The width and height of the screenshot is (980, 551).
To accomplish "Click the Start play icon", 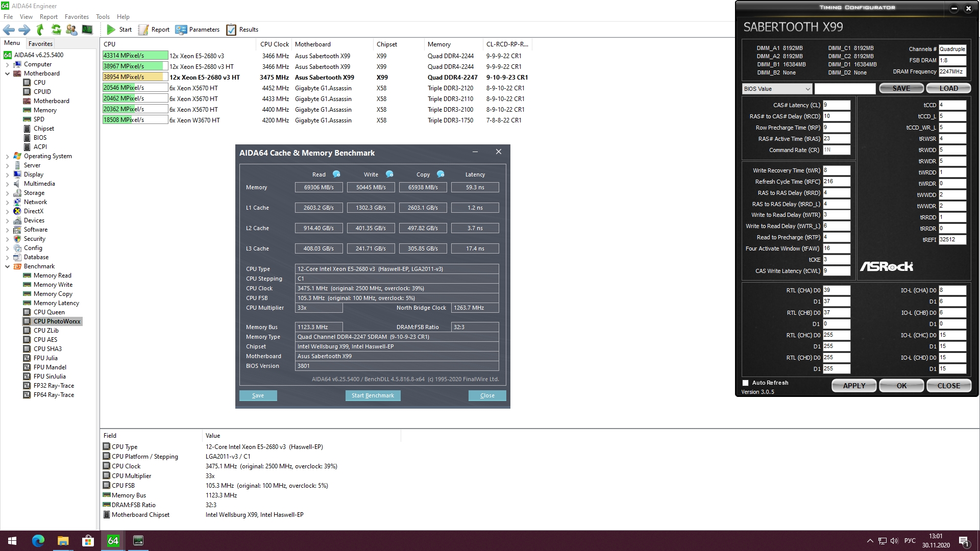I will click(x=111, y=30).
